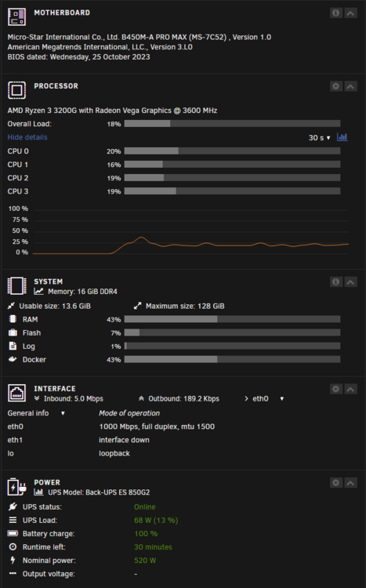
Task: Collapse the Processor panel
Action: pyautogui.click(x=350, y=86)
